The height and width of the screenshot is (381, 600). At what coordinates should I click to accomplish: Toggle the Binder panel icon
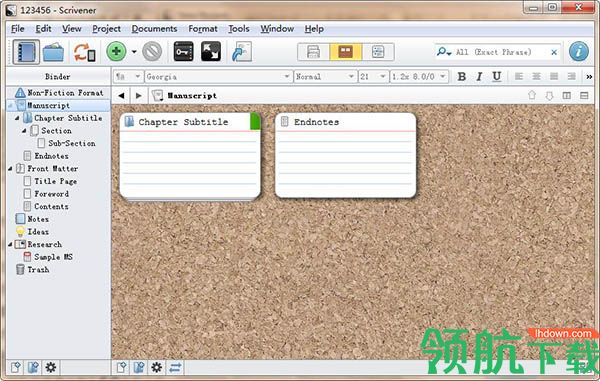tap(26, 52)
